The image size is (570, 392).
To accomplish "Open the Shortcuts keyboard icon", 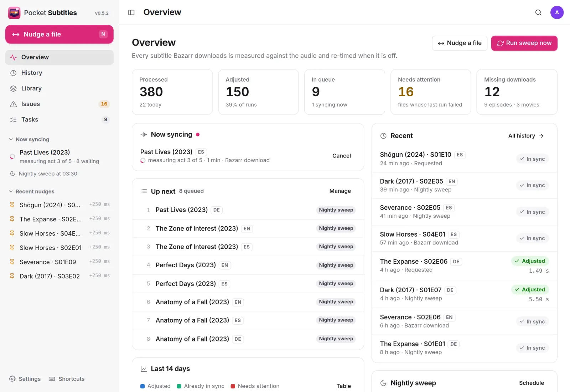I will click(52, 379).
